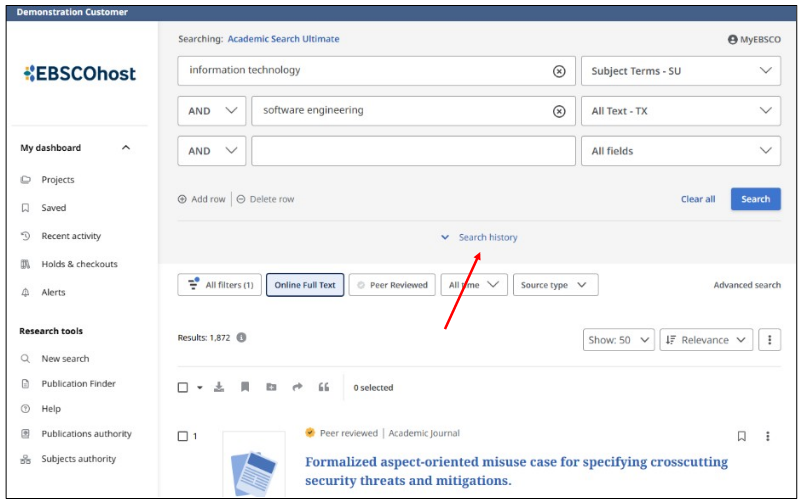Toggle the Peer Reviewed filter

click(x=392, y=285)
